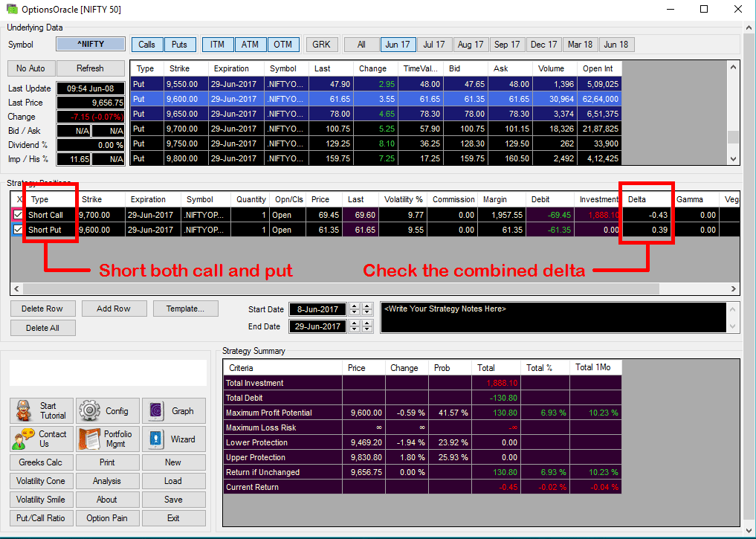Image resolution: width=756 pixels, height=539 pixels.
Task: Open Put/Call Ratio
Action: (42, 518)
